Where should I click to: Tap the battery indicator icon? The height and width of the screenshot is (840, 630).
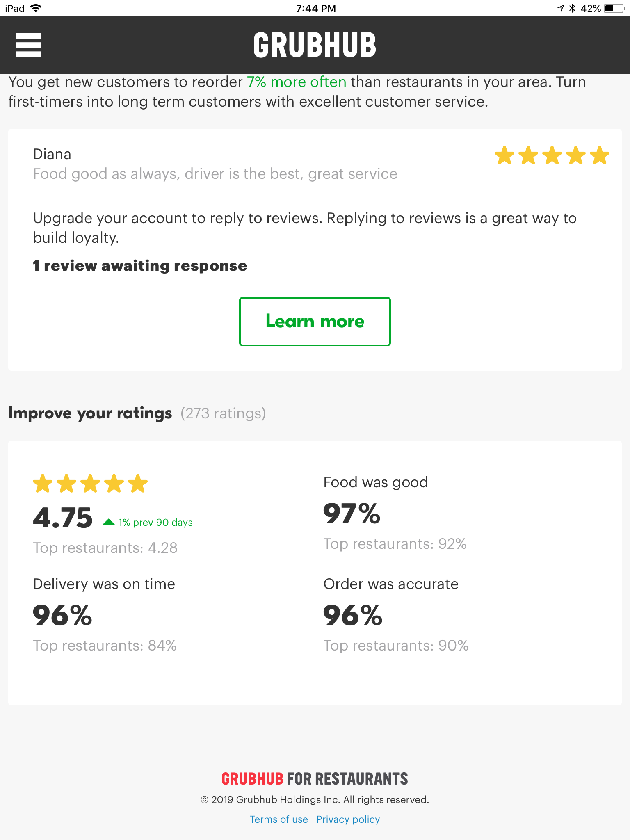pyautogui.click(x=614, y=8)
